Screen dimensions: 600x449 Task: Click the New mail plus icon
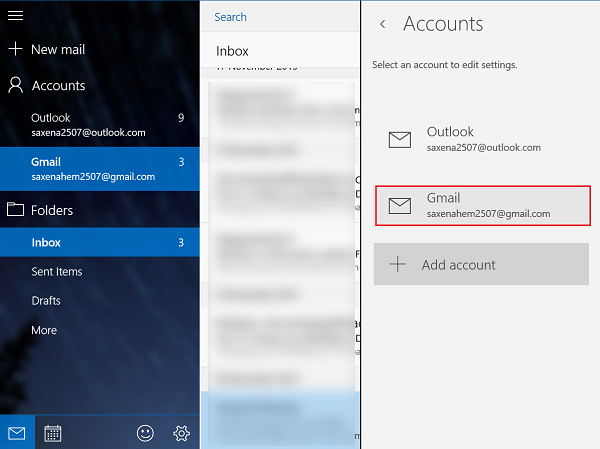pyautogui.click(x=15, y=49)
